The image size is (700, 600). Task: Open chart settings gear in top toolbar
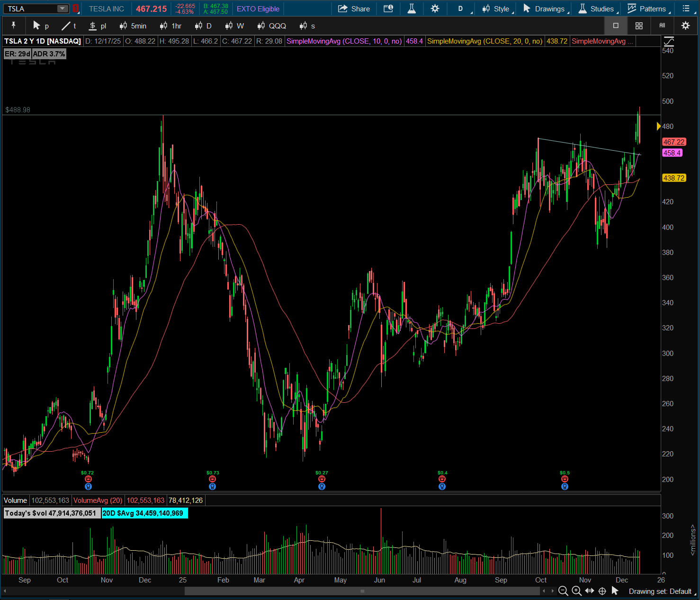435,9
